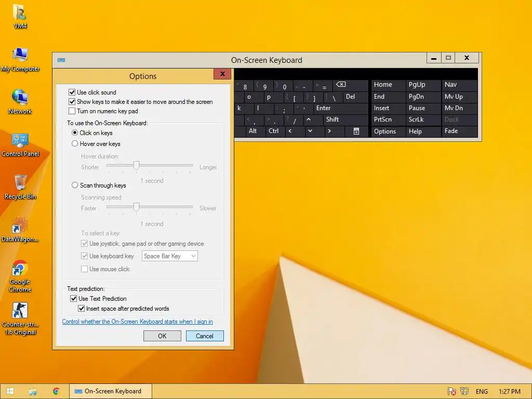Click the Mv Dn key

coord(460,108)
